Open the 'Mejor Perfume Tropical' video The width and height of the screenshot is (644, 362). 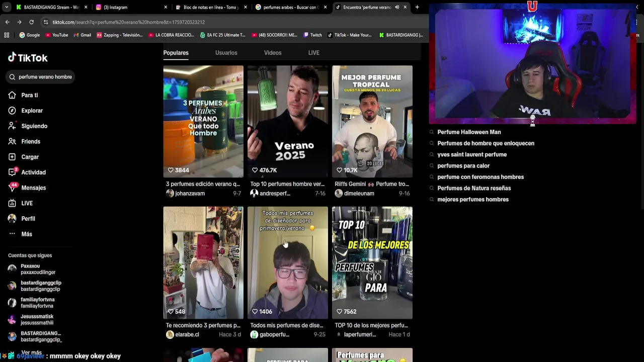[372, 121]
